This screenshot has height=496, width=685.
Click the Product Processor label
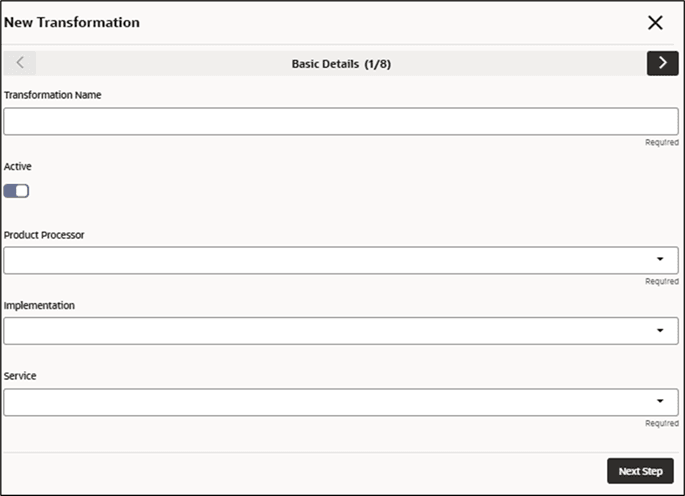44,235
